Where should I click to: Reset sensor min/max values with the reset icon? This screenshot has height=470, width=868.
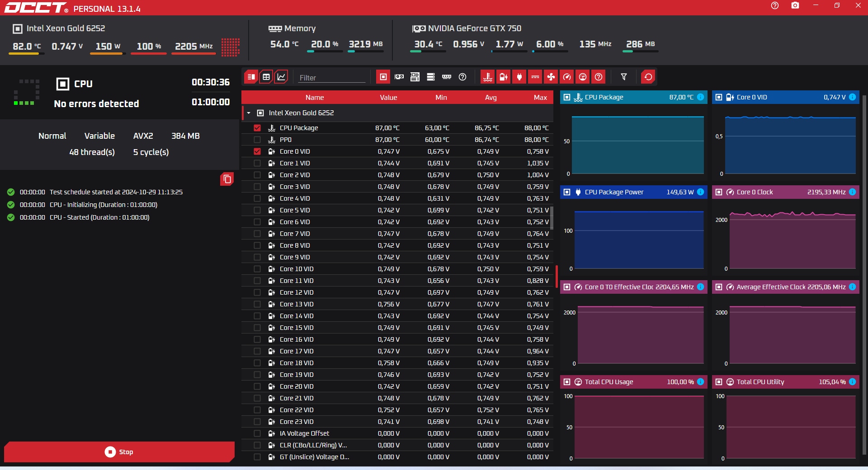(648, 77)
